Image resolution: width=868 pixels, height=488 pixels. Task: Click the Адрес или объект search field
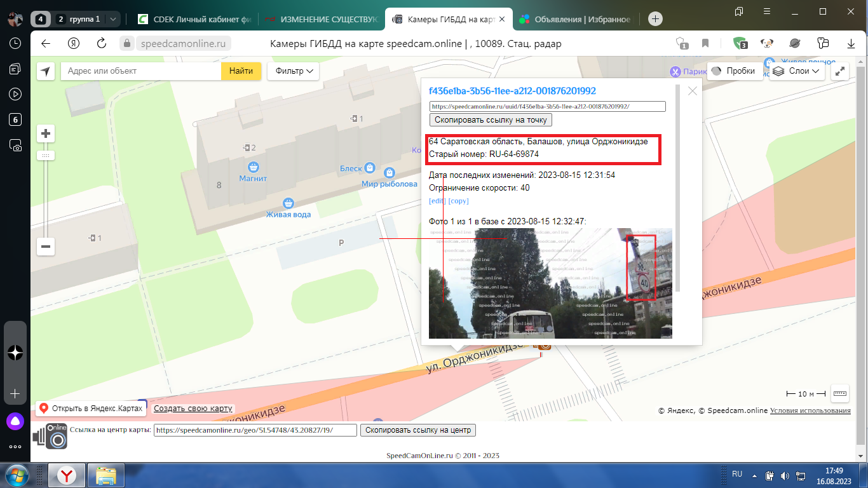click(141, 71)
